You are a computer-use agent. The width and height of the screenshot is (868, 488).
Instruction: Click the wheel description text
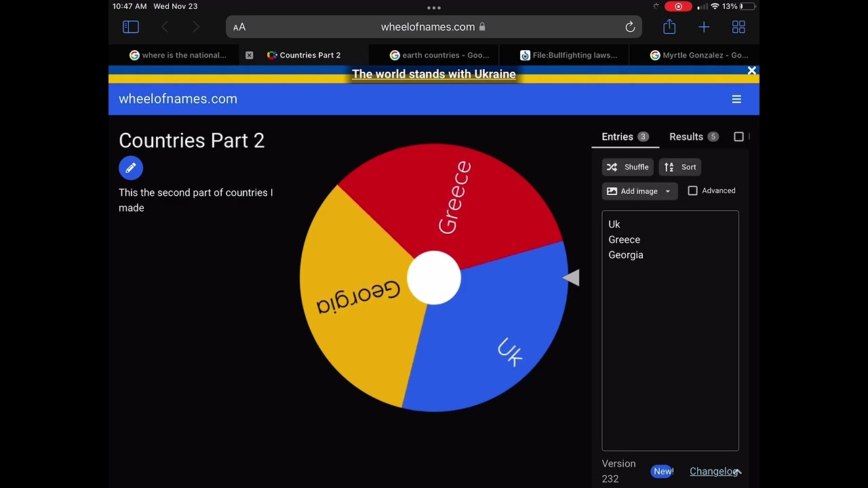tap(196, 200)
